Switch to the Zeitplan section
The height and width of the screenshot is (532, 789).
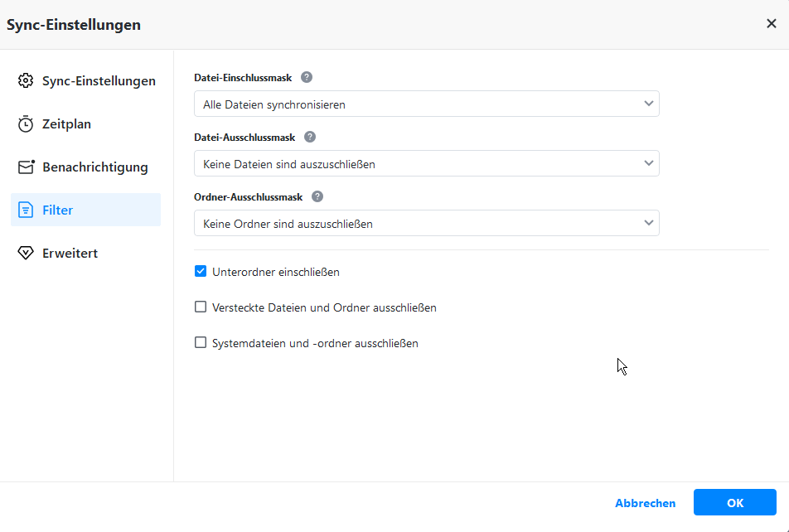tap(67, 124)
